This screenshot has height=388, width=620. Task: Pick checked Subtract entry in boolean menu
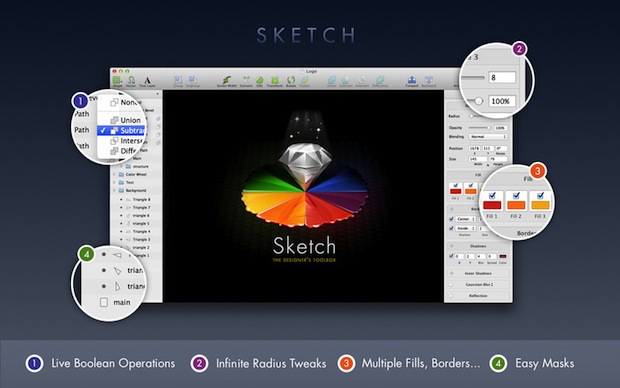[x=121, y=131]
